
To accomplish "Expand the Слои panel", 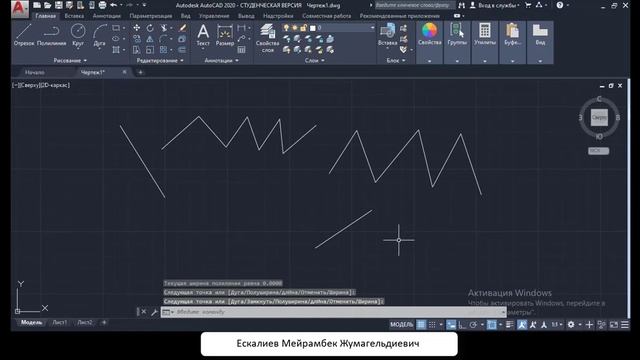I will 314,60.
